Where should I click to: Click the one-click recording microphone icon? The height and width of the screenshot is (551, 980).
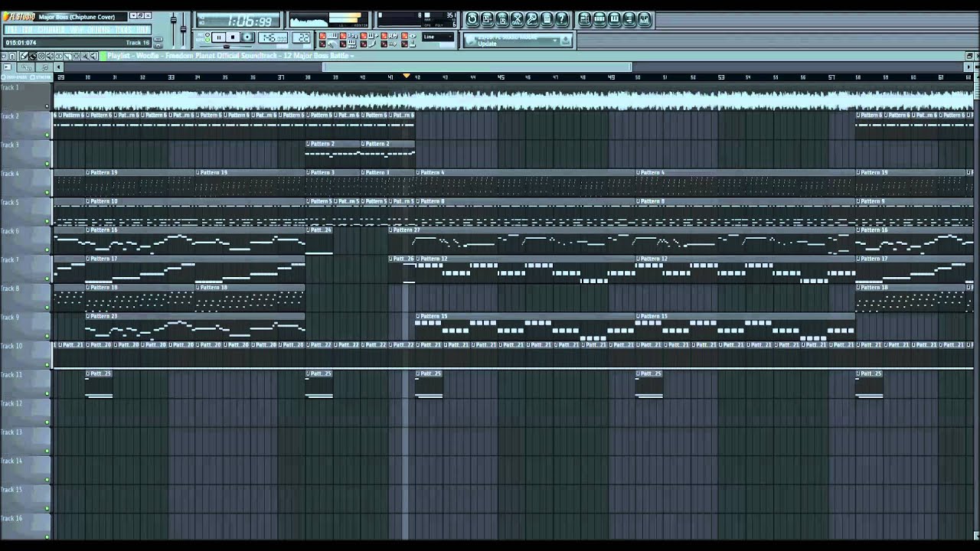point(531,19)
